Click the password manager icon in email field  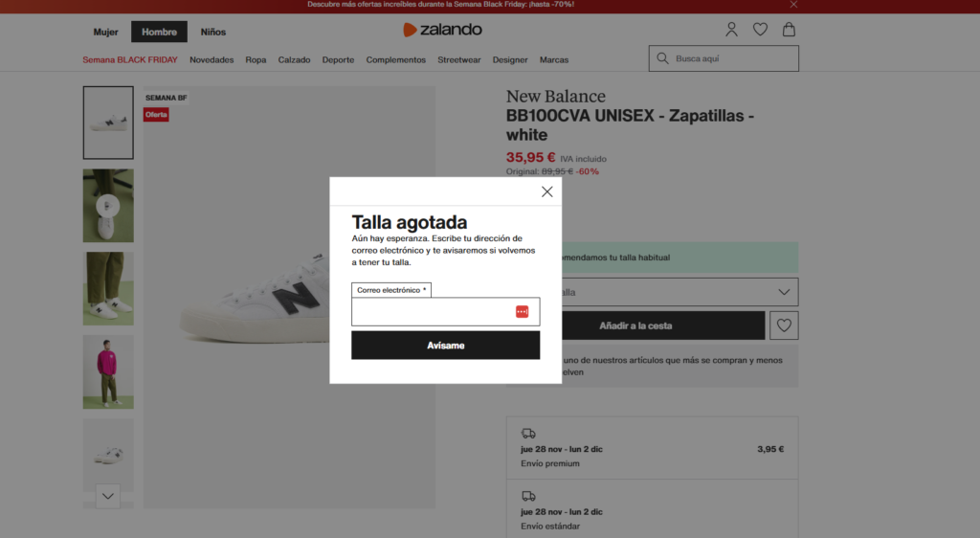[x=522, y=311]
